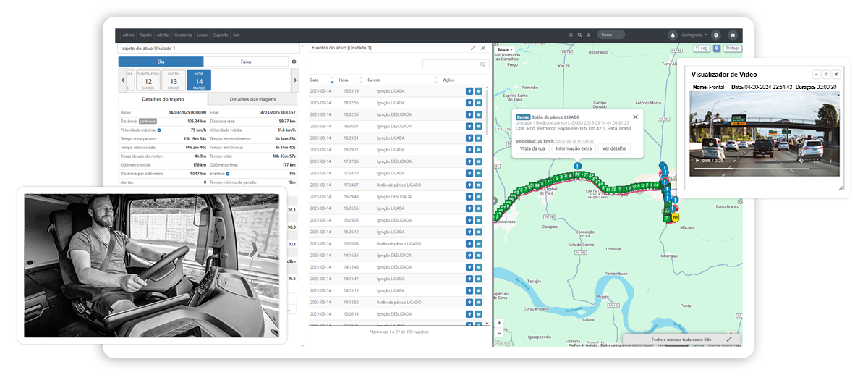Open the Cartografia dropdown
The image size is (868, 375).
[695, 35]
